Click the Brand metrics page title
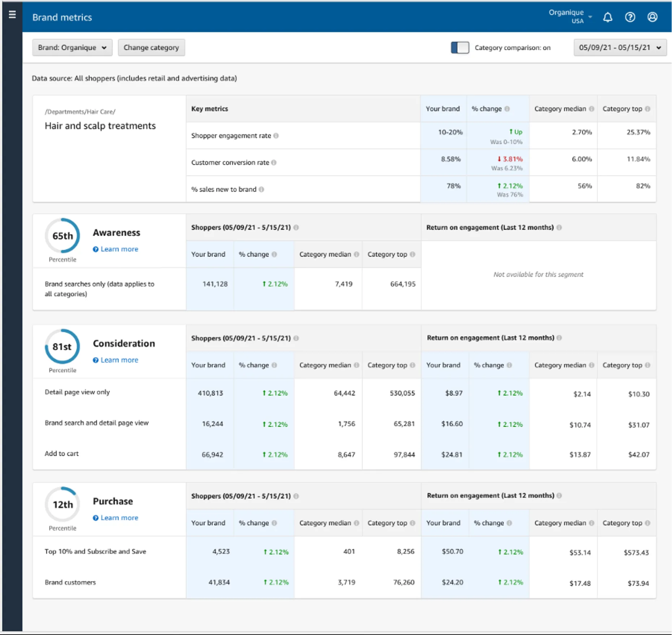The width and height of the screenshot is (672, 635). point(62,17)
